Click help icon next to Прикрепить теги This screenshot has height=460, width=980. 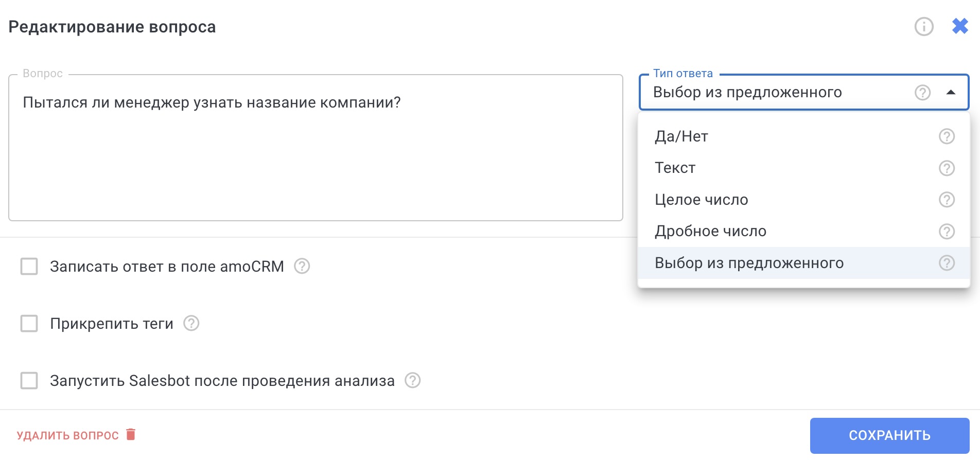tap(191, 323)
